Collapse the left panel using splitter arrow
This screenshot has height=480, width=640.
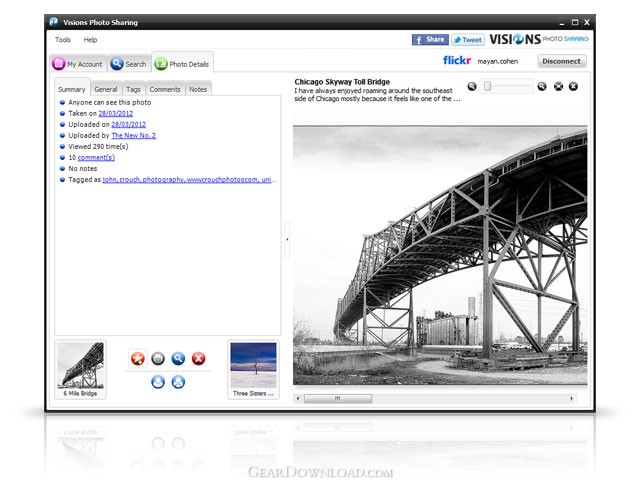287,240
